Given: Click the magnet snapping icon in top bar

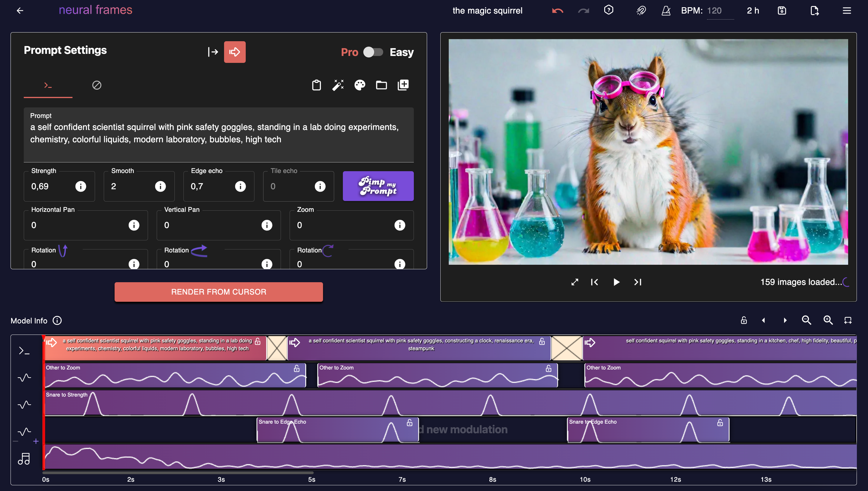Looking at the screenshot, I should pyautogui.click(x=642, y=11).
